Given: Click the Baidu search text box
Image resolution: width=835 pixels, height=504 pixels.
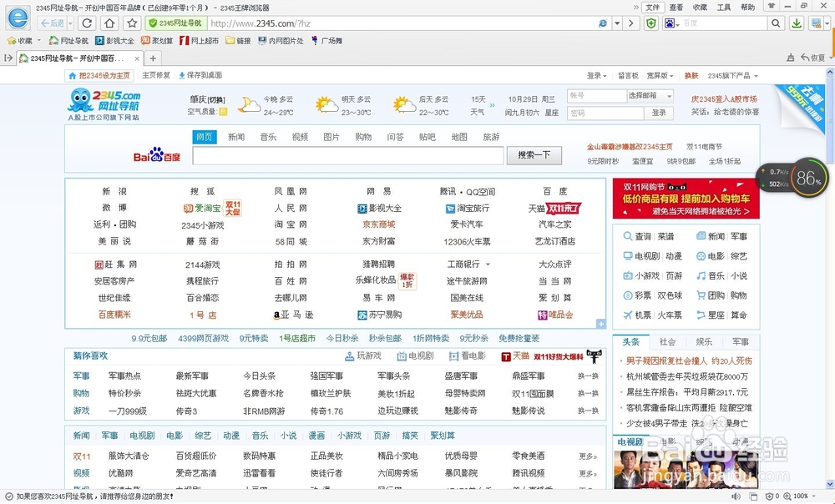Looking at the screenshot, I should pyautogui.click(x=347, y=155).
